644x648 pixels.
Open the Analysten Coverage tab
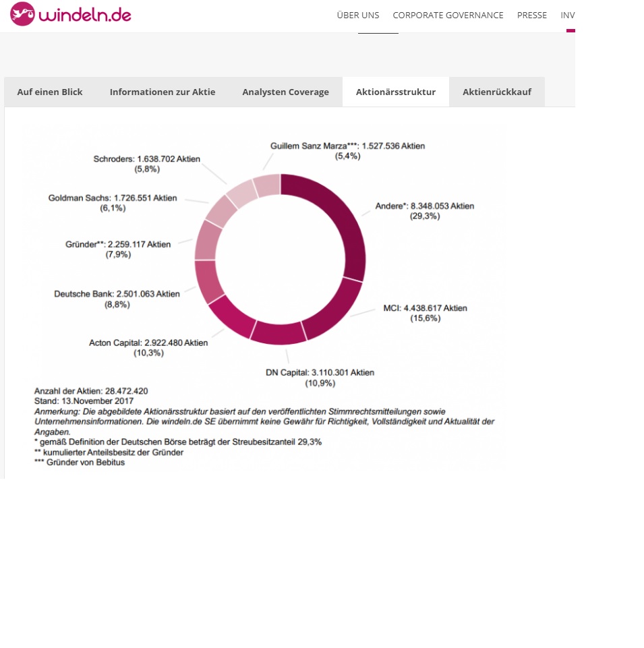click(x=285, y=91)
